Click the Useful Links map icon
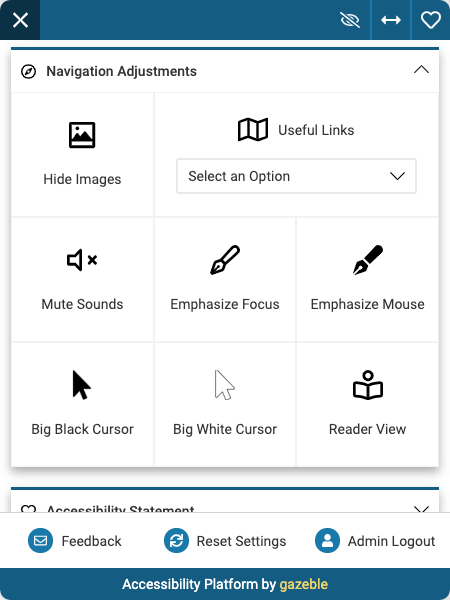This screenshot has width=450, height=600. point(253,130)
